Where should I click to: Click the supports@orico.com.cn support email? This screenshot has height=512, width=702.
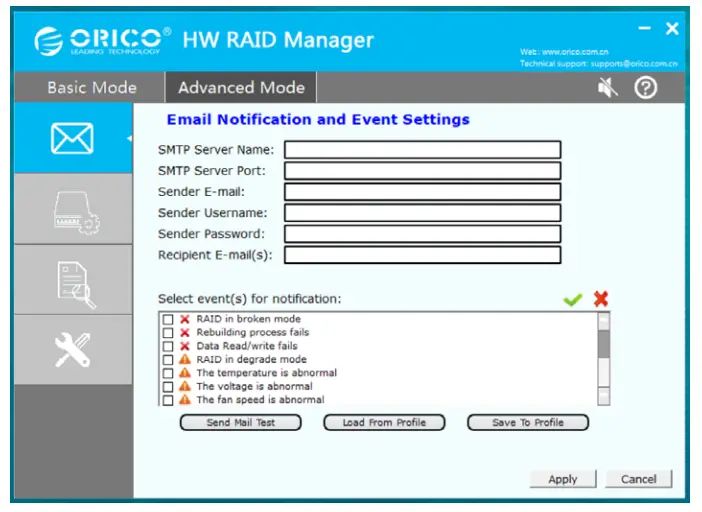click(634, 64)
